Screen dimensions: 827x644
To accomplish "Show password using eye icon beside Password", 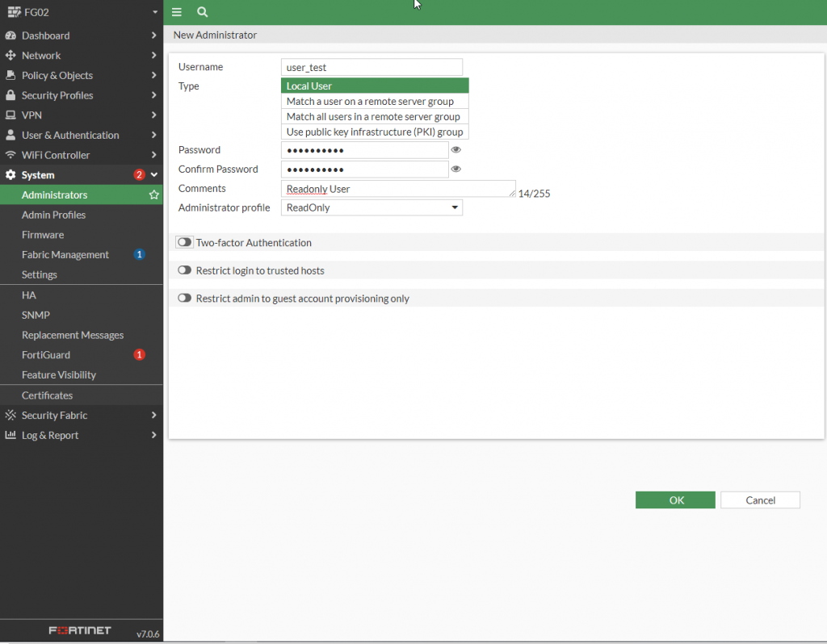I will click(x=456, y=150).
